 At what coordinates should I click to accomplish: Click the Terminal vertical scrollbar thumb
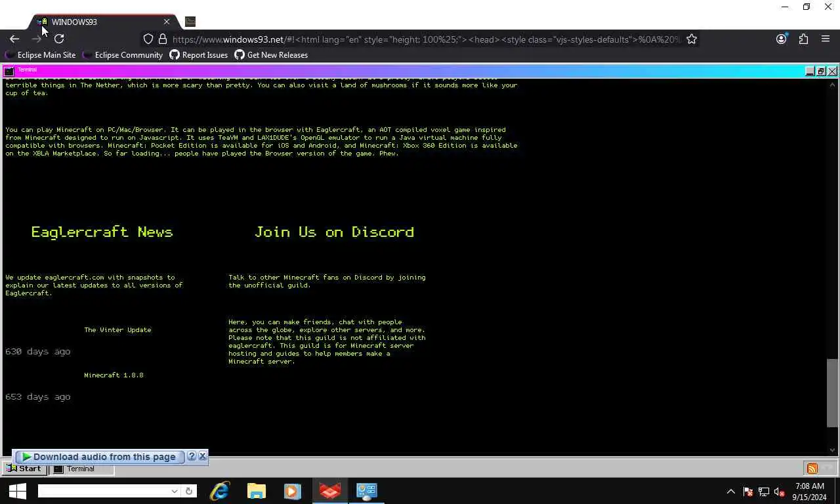pyautogui.click(x=832, y=393)
